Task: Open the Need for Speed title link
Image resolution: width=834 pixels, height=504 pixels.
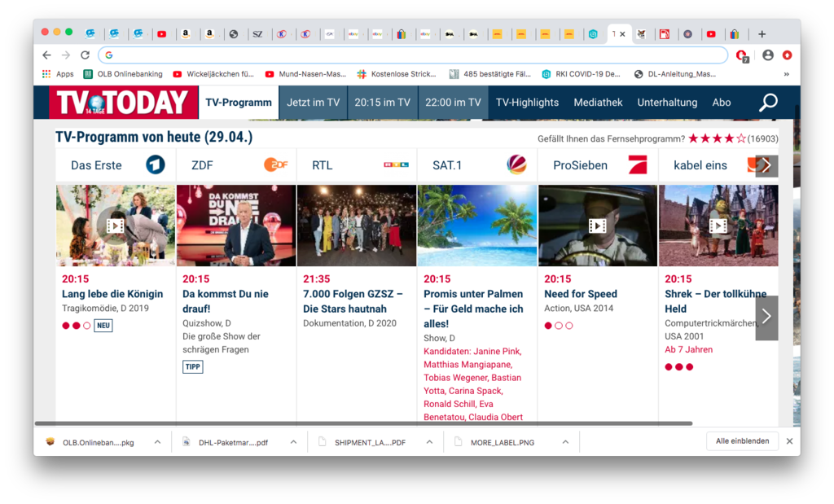Action: (x=580, y=294)
